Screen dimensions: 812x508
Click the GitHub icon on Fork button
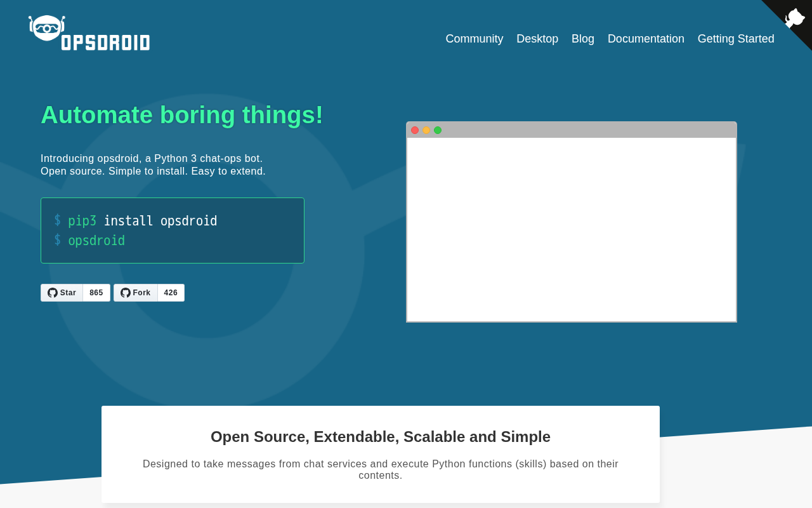(126, 293)
